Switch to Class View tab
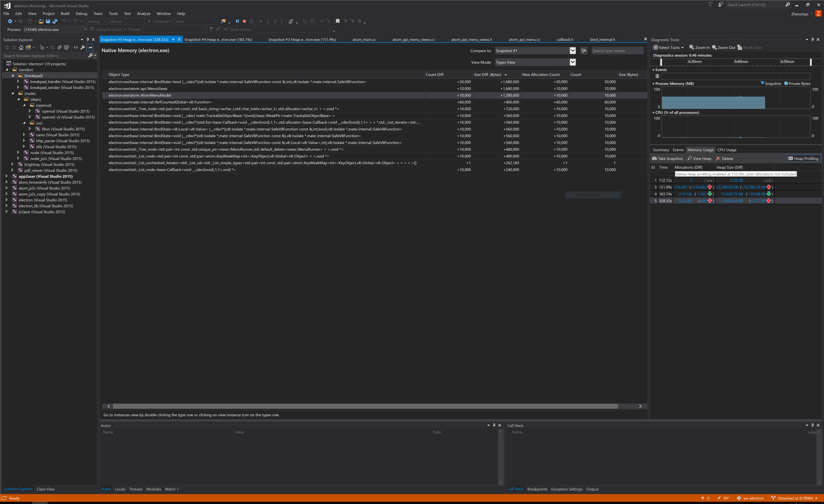This screenshot has width=824, height=504. pyautogui.click(x=45, y=489)
